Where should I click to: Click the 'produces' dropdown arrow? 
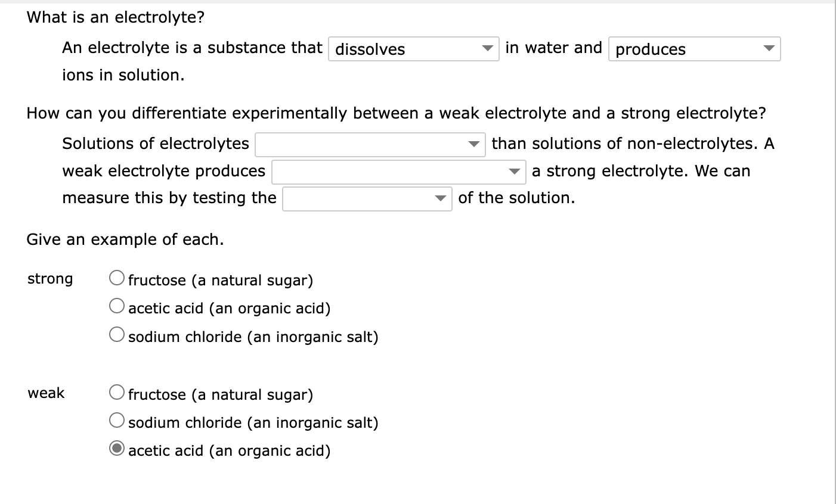tap(770, 49)
